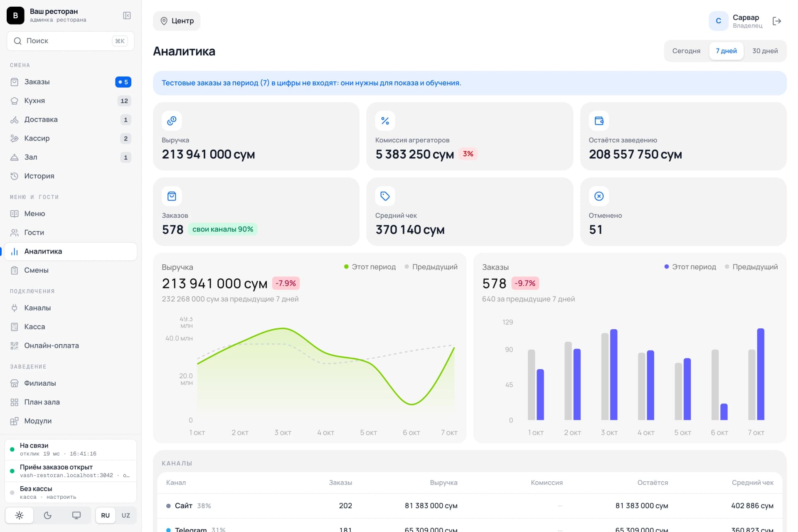Click the Гости people icon
Viewport: 798px width, 532px height.
tap(15, 232)
